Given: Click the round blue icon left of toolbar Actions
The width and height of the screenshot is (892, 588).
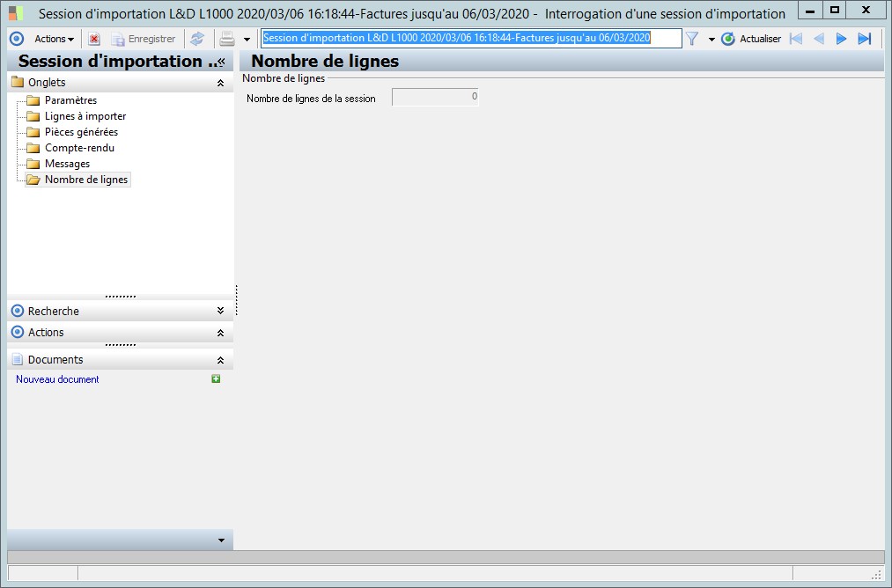Looking at the screenshot, I should pos(17,39).
